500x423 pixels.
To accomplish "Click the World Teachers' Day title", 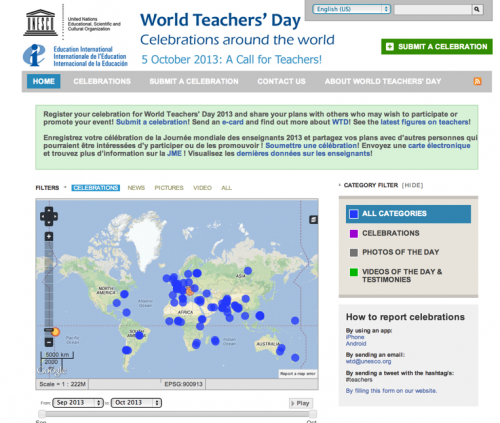I will click(220, 20).
